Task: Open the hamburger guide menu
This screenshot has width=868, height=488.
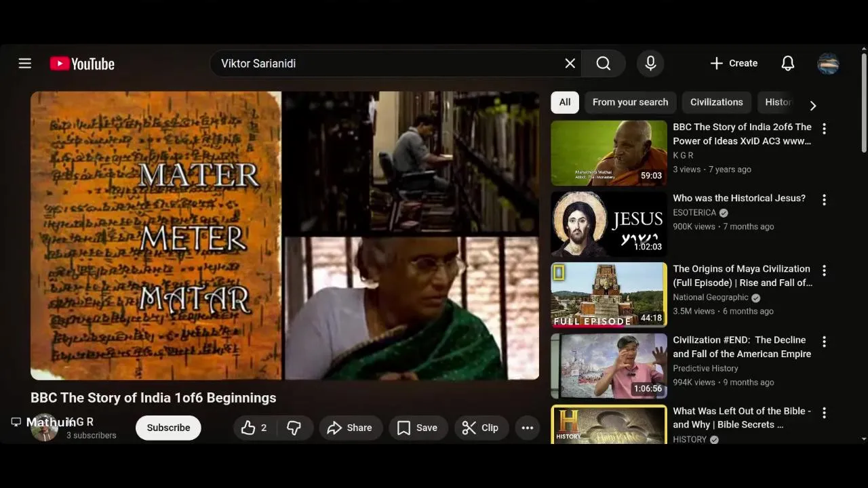Action: pos(25,63)
